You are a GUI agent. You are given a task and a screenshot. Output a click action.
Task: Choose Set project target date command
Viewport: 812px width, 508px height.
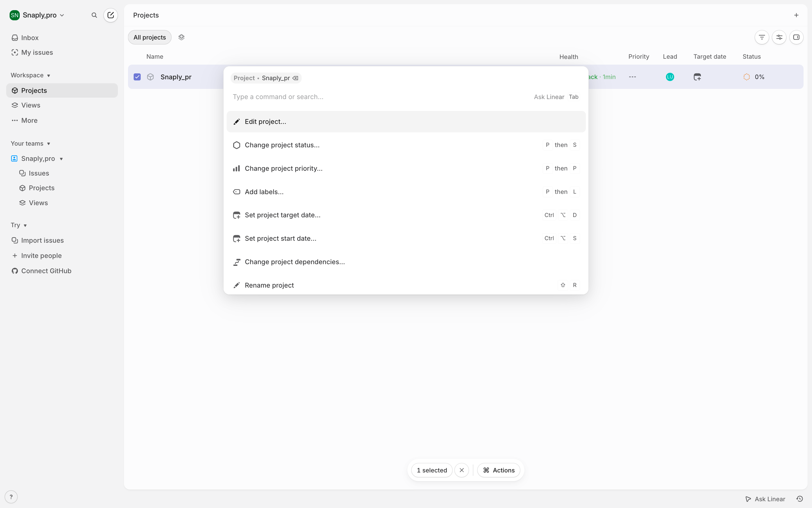[406, 215]
